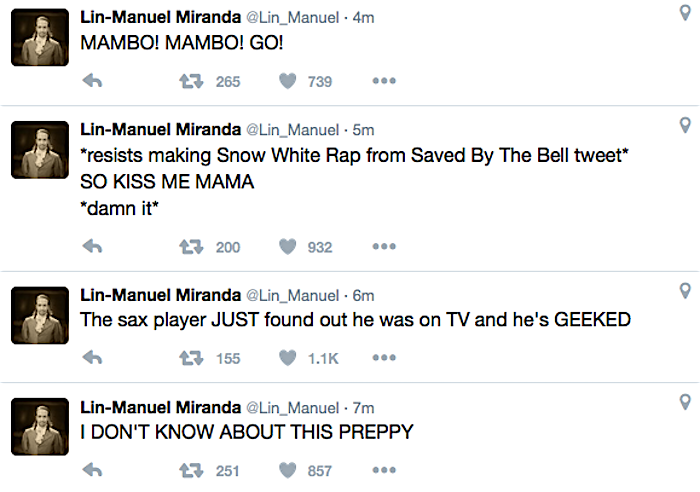The image size is (700, 492).
Task: Show location pin on the sax player tweet
Action: tap(685, 292)
